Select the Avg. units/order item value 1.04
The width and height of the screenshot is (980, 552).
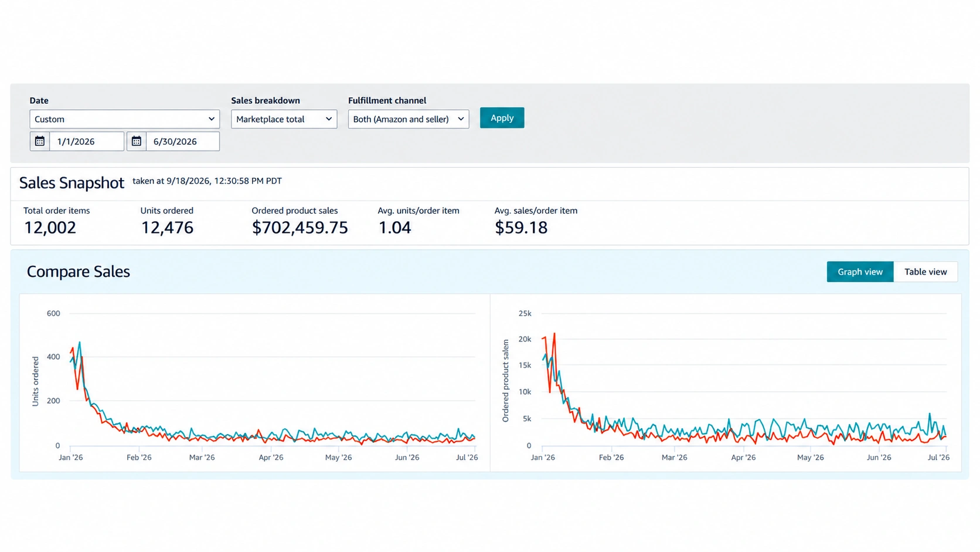click(394, 228)
